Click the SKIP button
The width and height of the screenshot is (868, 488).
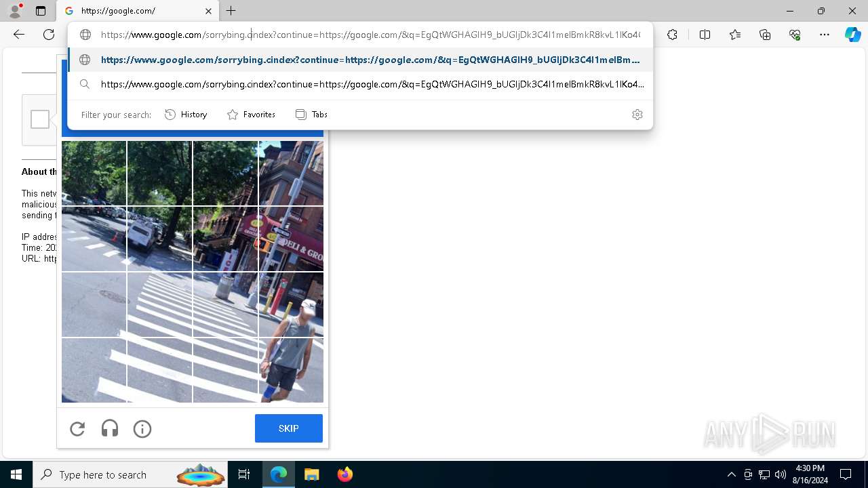pyautogui.click(x=289, y=428)
